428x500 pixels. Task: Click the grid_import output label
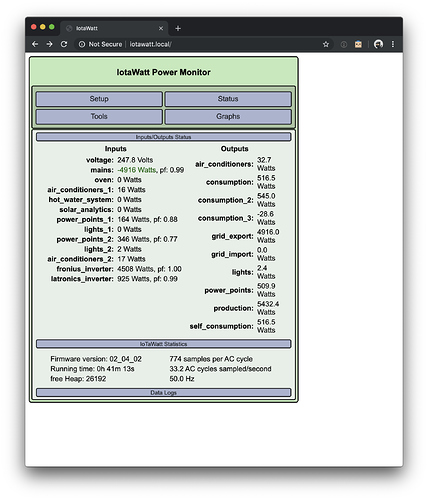click(x=232, y=254)
